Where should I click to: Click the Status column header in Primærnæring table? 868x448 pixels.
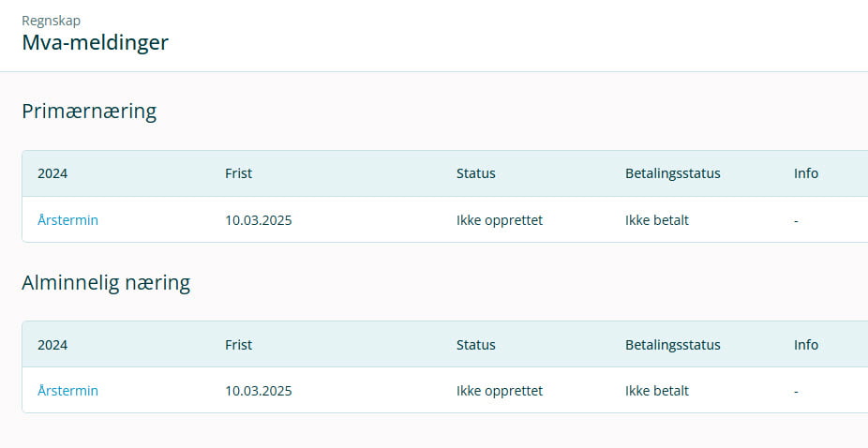(x=475, y=173)
